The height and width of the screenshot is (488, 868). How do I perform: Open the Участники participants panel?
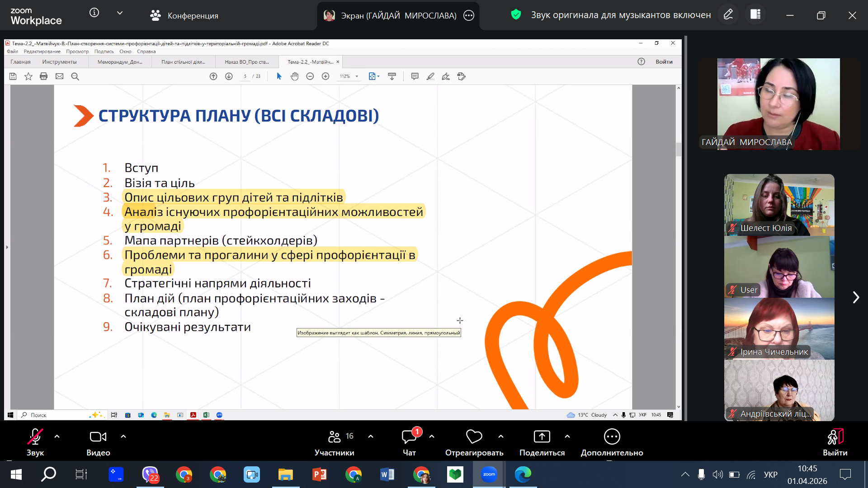tap(335, 437)
